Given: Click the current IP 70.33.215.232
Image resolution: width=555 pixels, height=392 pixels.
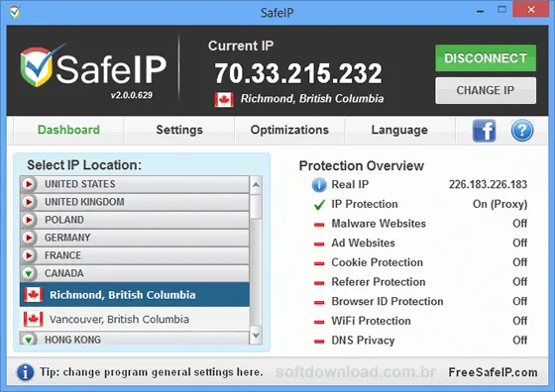Looking at the screenshot, I should click(298, 73).
